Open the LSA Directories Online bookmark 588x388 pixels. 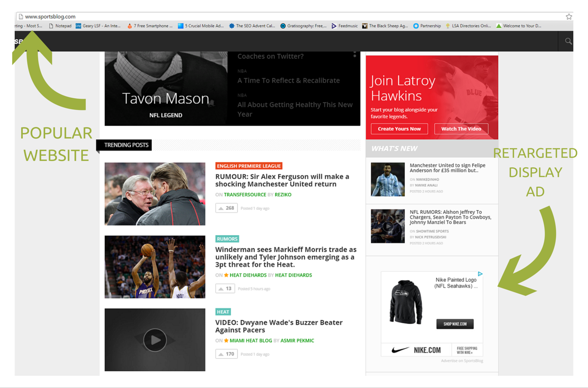click(x=468, y=26)
